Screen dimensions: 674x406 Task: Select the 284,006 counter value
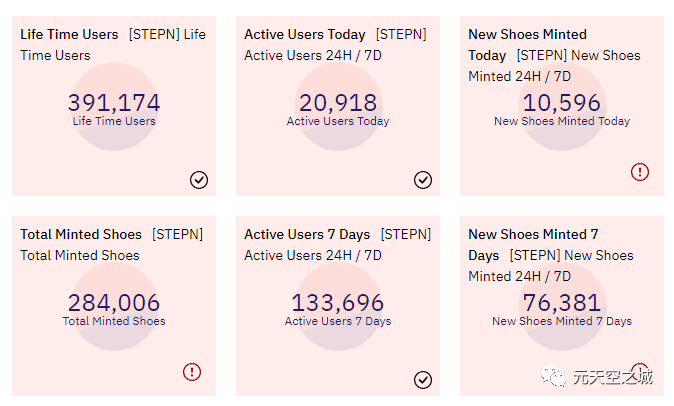114,303
